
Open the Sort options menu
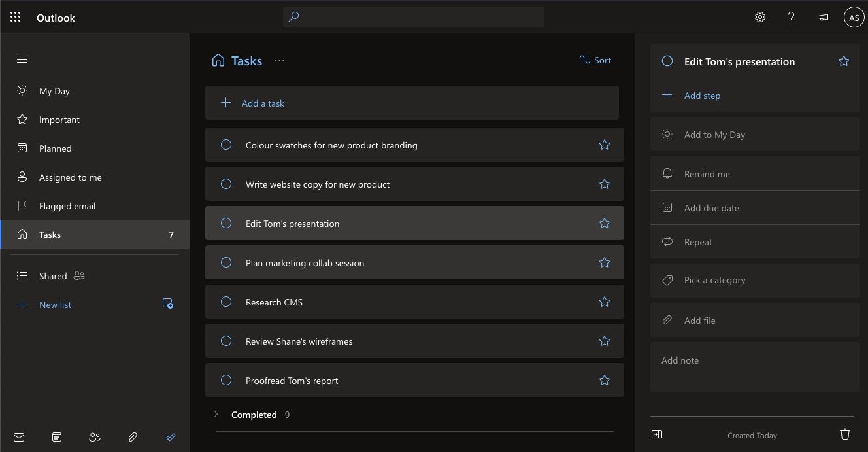pos(595,60)
